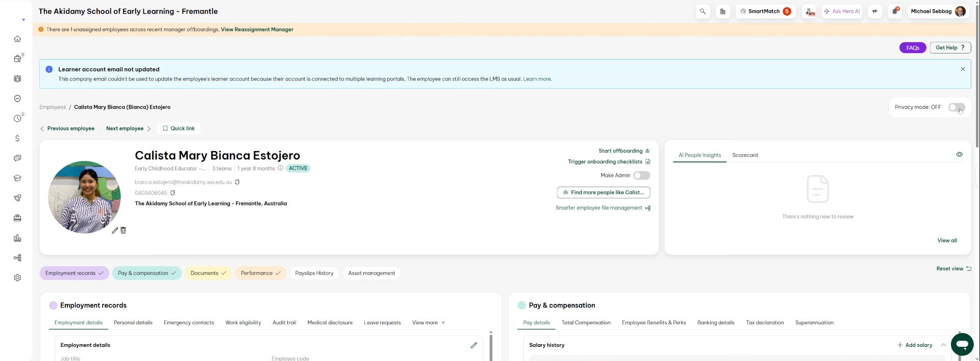Toggle Privacy mode switch on
980x361 pixels.
coord(957,107)
